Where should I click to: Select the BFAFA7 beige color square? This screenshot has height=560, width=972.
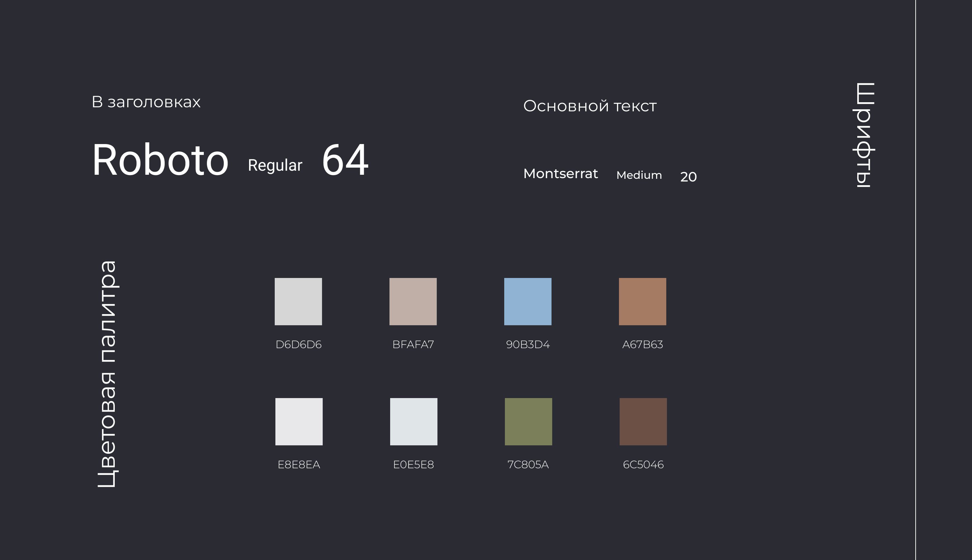pos(413,302)
